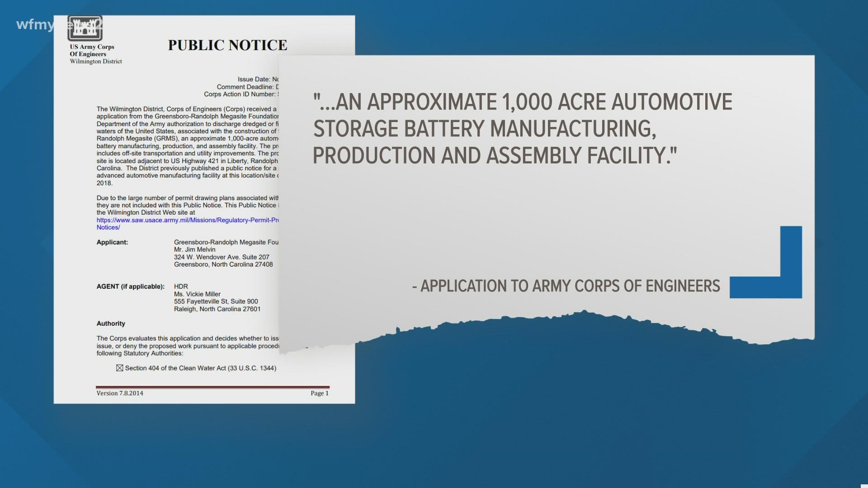Click the US Army Corps castle logo
The width and height of the screenshot is (868, 488).
click(x=85, y=28)
